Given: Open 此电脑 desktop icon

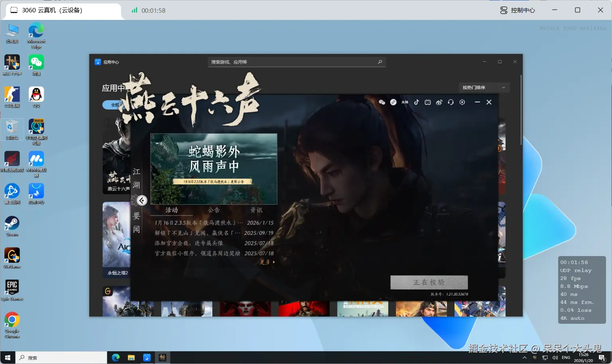Looking at the screenshot, I should pos(12,33).
